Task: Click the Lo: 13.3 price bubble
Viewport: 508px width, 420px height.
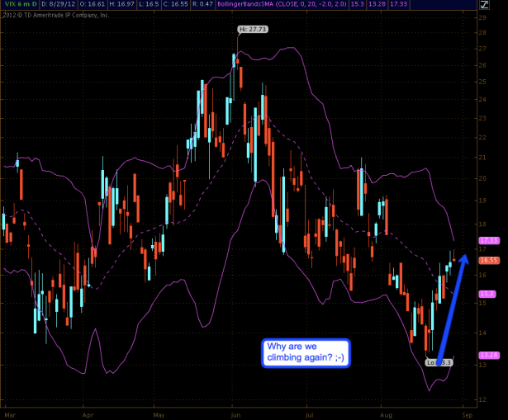Action: click(x=439, y=361)
